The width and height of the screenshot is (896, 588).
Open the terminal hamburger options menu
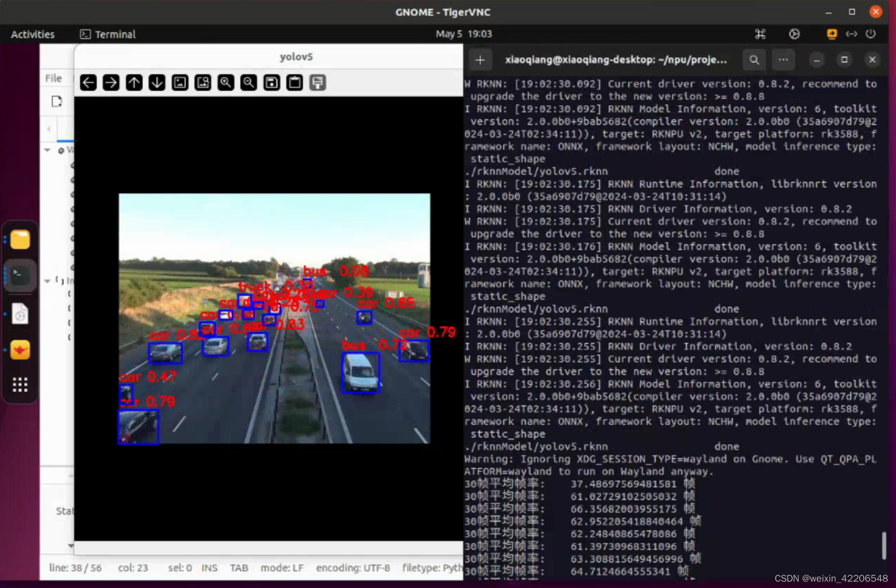coord(783,60)
